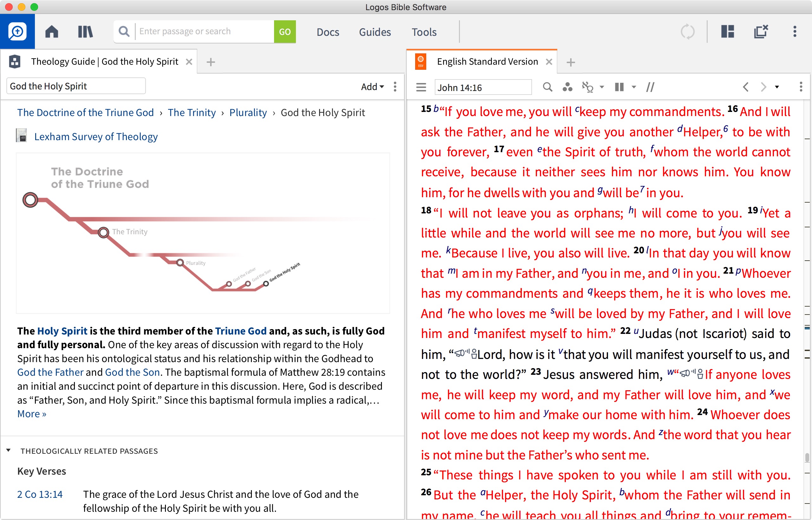The height and width of the screenshot is (520, 812).
Task: Open the navigation history dropdown arrow
Action: 777,87
